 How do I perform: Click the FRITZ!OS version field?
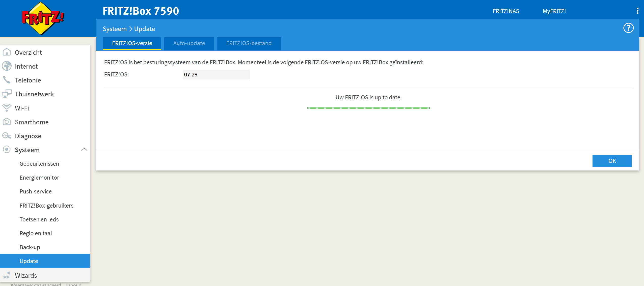(216, 75)
